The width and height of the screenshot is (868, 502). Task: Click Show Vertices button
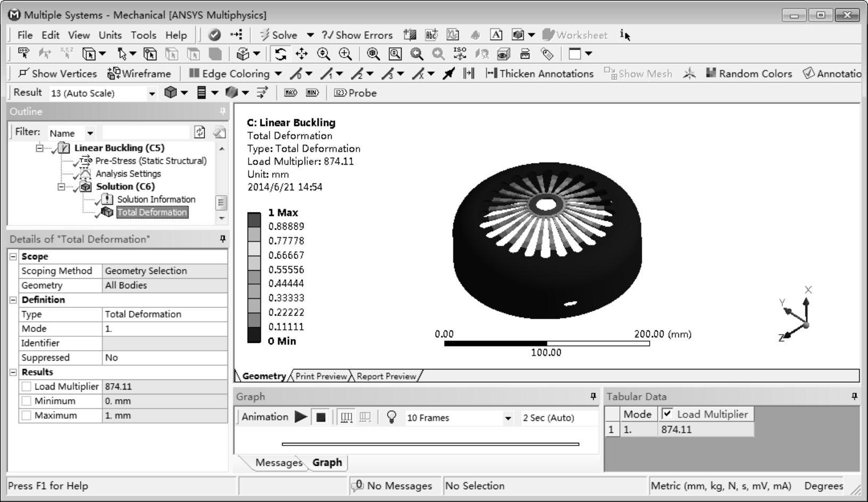tap(58, 74)
